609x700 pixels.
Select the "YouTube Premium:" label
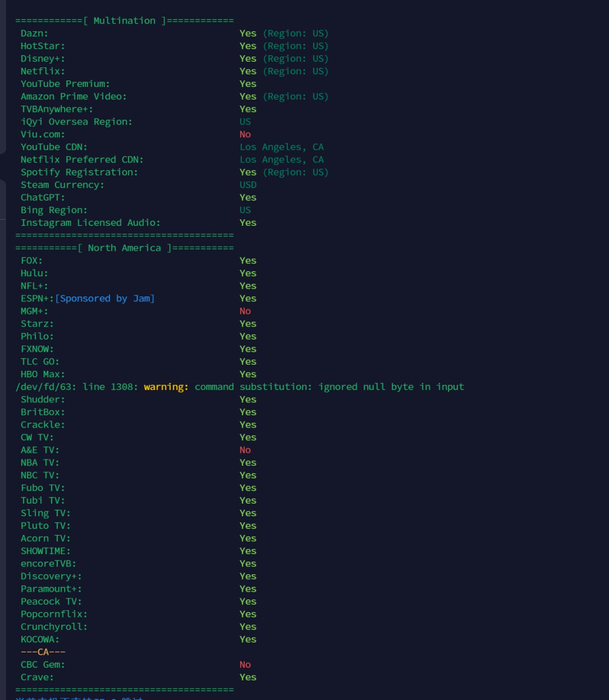click(x=65, y=84)
